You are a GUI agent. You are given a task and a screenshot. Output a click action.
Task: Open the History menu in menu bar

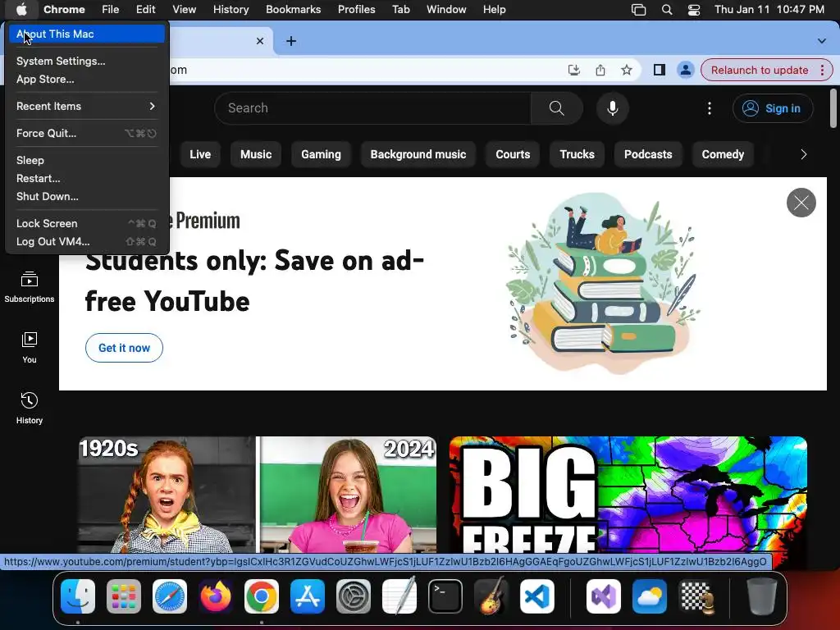[231, 9]
